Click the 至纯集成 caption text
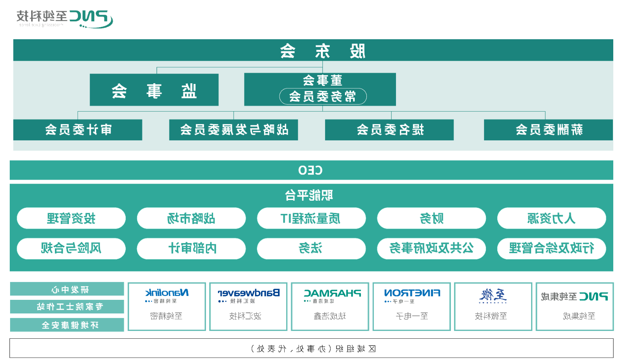 [x=579, y=316]
